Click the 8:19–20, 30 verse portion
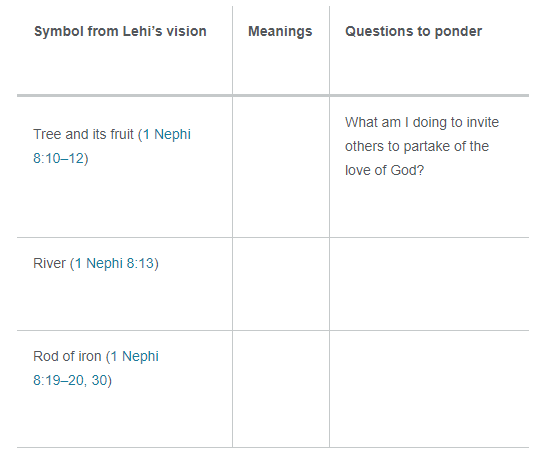538x465 pixels. [x=70, y=381]
